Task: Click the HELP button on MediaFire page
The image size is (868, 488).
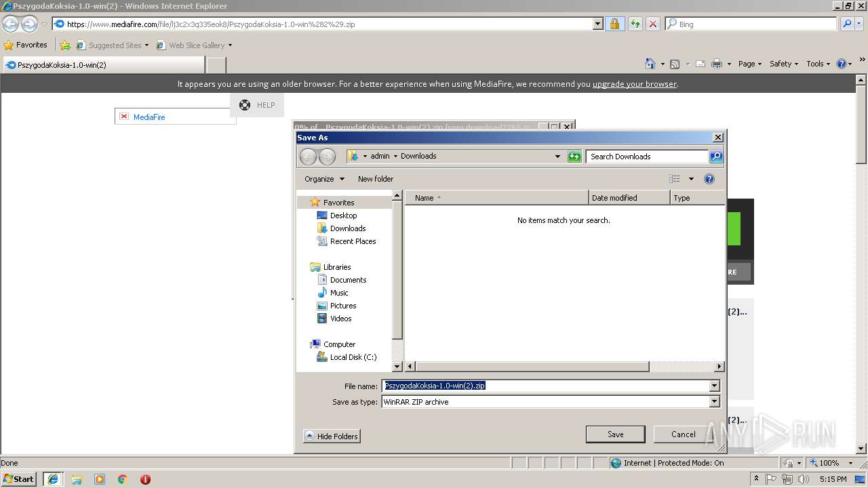Action: click(x=257, y=105)
